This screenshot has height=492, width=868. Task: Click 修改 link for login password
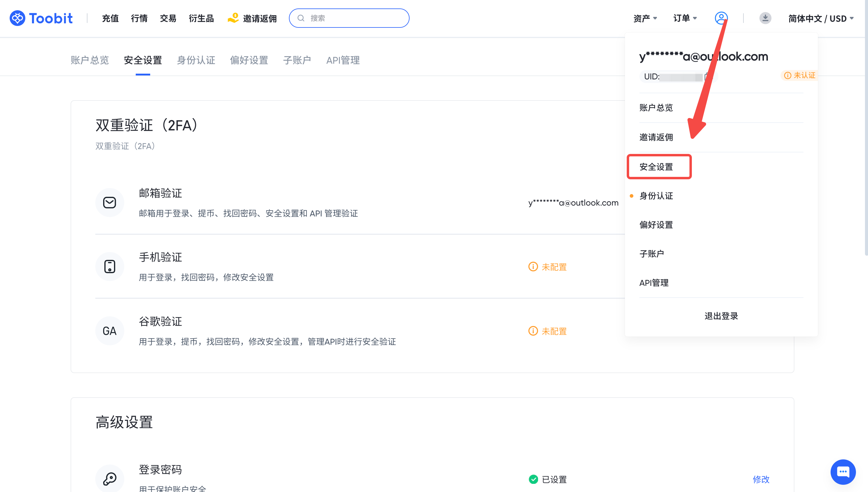pyautogui.click(x=761, y=479)
